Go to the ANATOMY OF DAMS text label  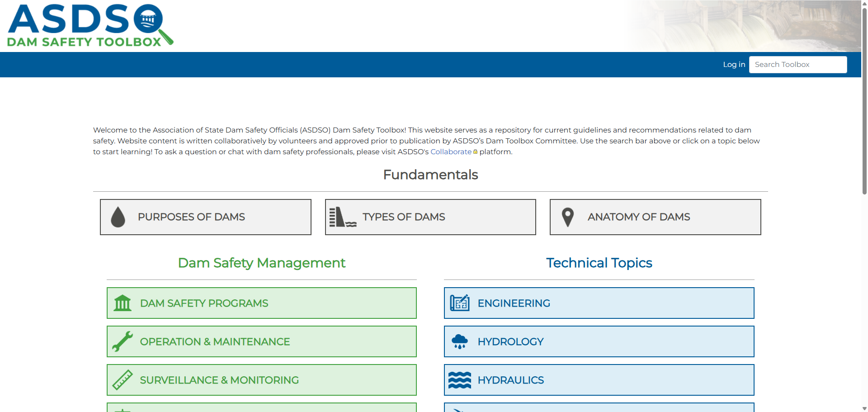[639, 217]
